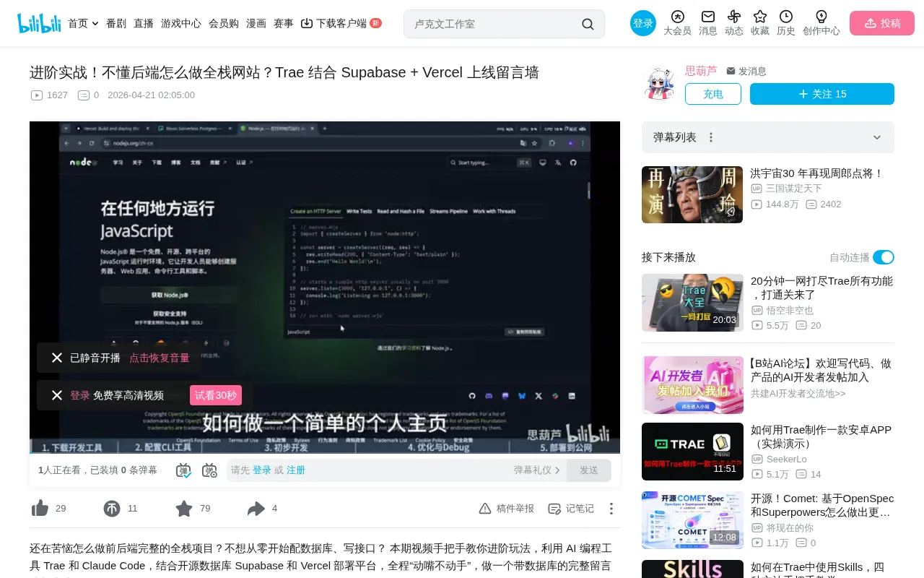Select 会员购 in the top navigation
The width and height of the screenshot is (924, 578).
click(x=224, y=23)
